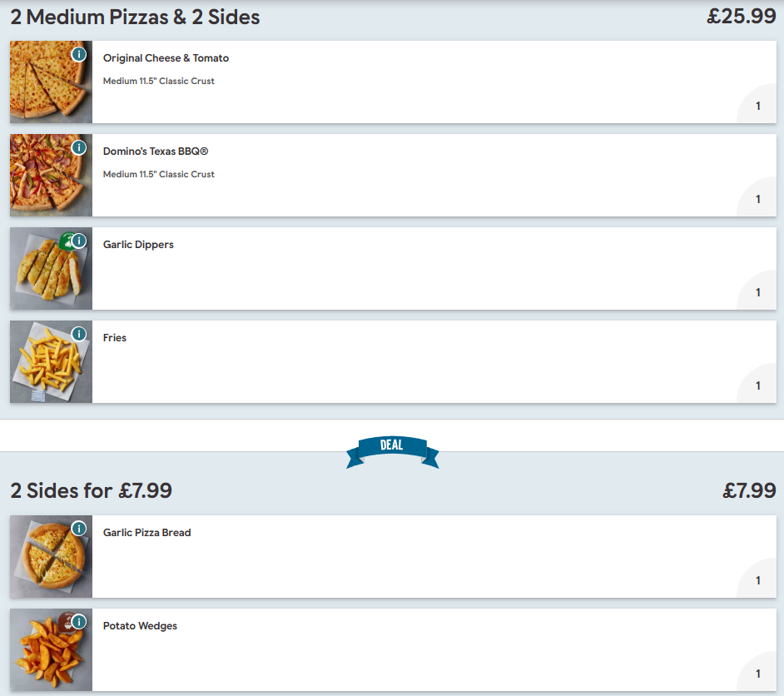This screenshot has width=784, height=696.
Task: Click quantity badge on Garlic Dippers row
Action: [x=758, y=292]
